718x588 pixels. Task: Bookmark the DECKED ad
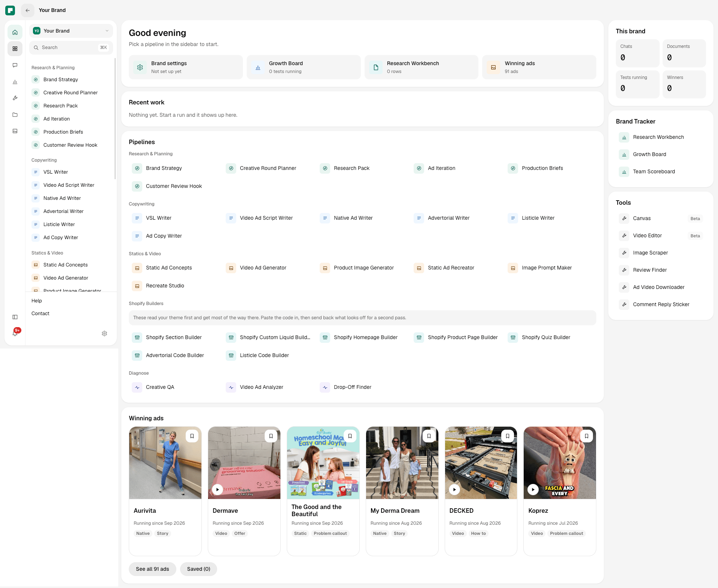pos(508,436)
